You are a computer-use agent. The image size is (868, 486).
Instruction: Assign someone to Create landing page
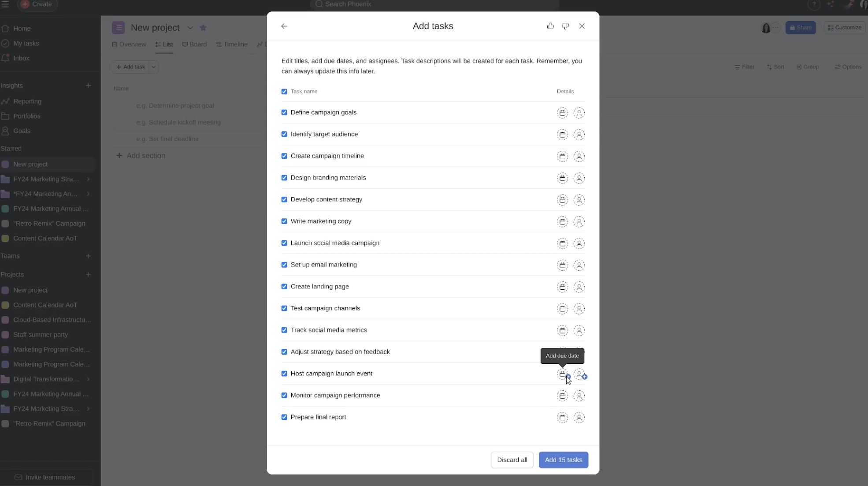pos(579,287)
